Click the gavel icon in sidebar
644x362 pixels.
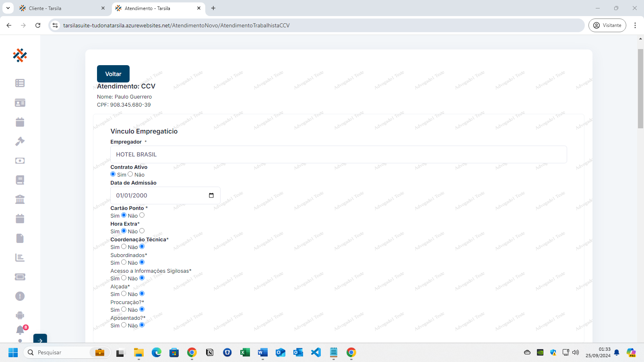tap(20, 141)
